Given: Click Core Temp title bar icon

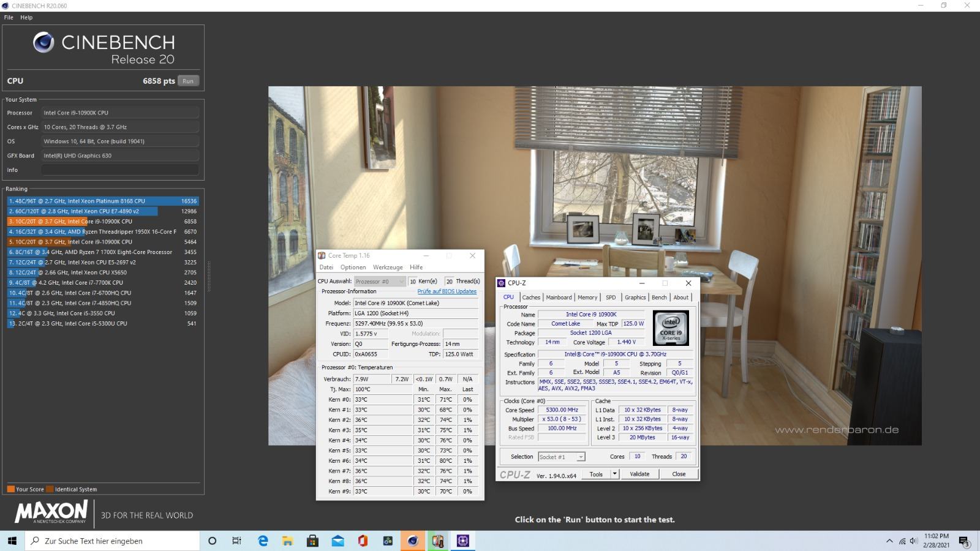Looking at the screenshot, I should tap(322, 255).
